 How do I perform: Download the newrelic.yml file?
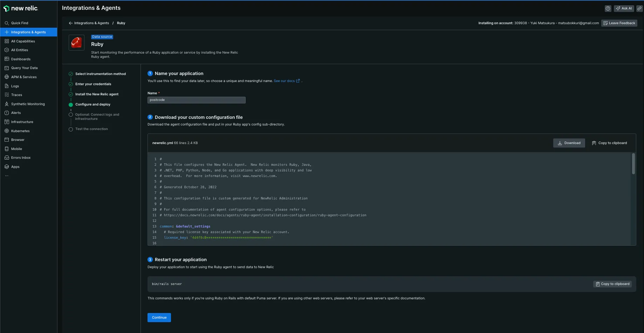point(569,143)
